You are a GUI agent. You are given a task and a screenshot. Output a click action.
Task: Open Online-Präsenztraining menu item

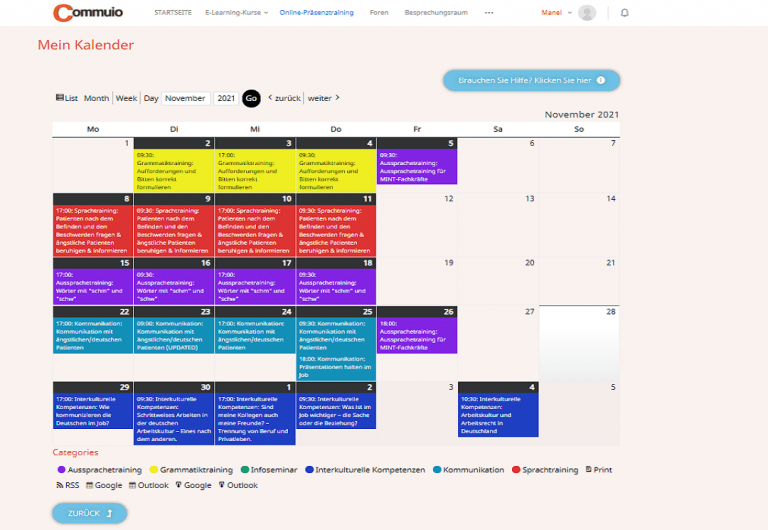click(x=316, y=13)
